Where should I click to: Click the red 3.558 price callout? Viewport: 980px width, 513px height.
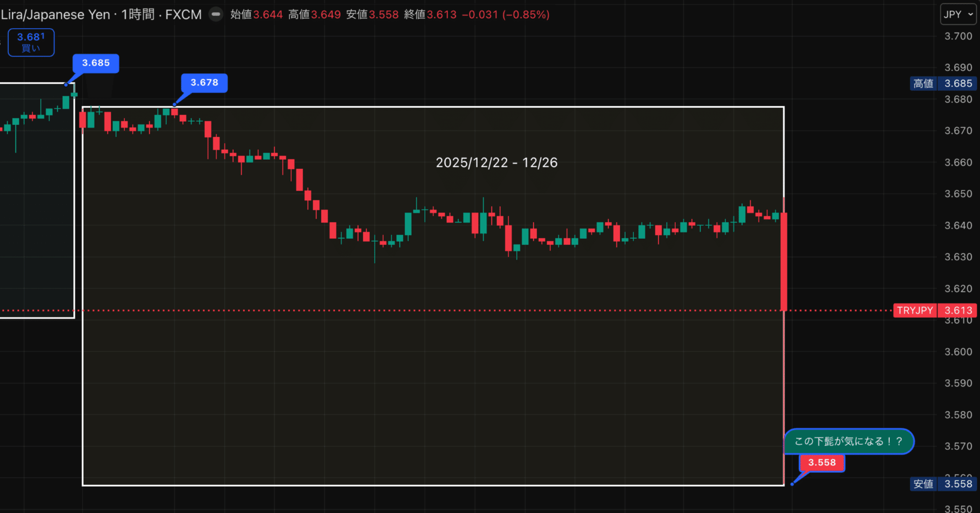click(822, 462)
